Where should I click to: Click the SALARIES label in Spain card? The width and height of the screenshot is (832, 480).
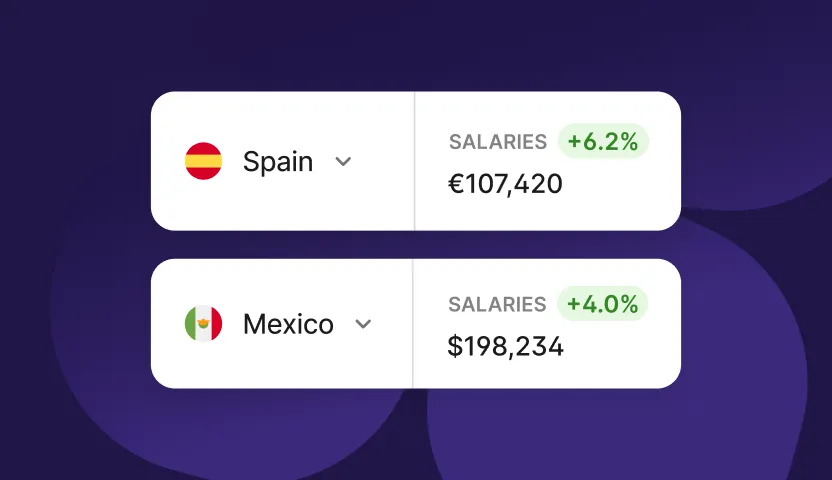coord(498,142)
